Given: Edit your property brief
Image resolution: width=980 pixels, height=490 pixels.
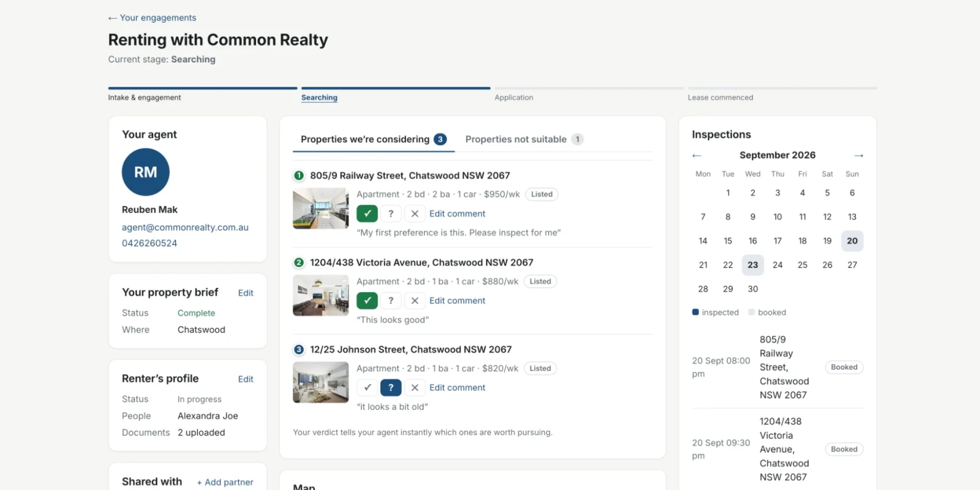Looking at the screenshot, I should click(x=246, y=293).
